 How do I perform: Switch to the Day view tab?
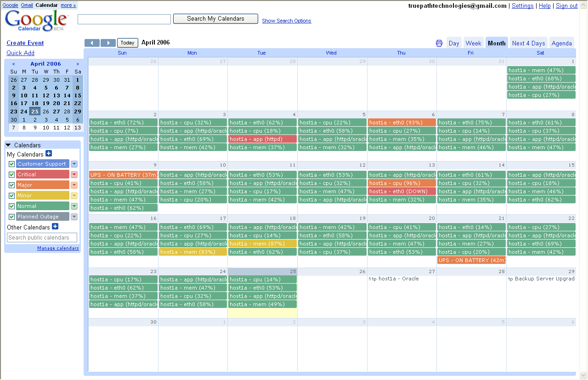tap(454, 43)
